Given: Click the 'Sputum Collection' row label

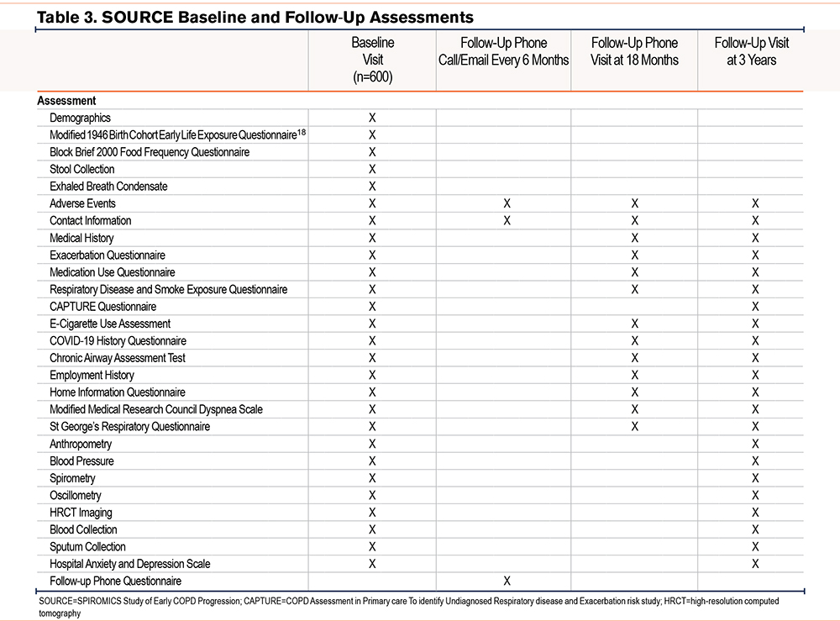Looking at the screenshot, I should (87, 546).
